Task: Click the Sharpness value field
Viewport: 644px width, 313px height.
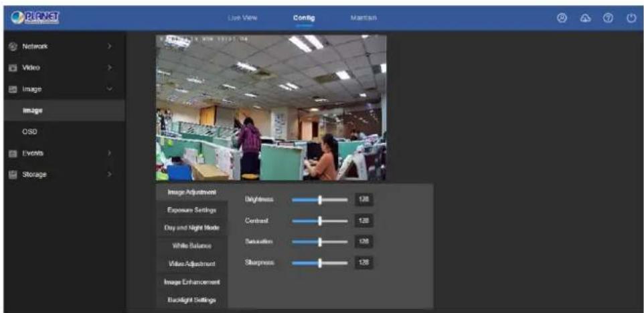Action: [x=364, y=263]
